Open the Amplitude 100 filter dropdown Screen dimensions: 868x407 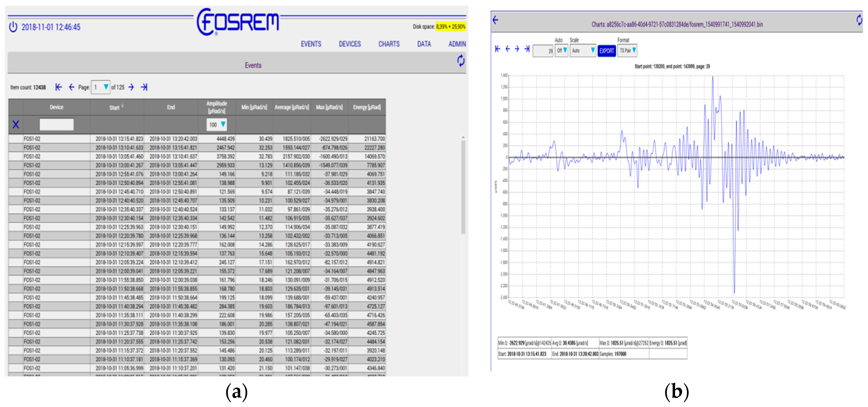pos(217,125)
